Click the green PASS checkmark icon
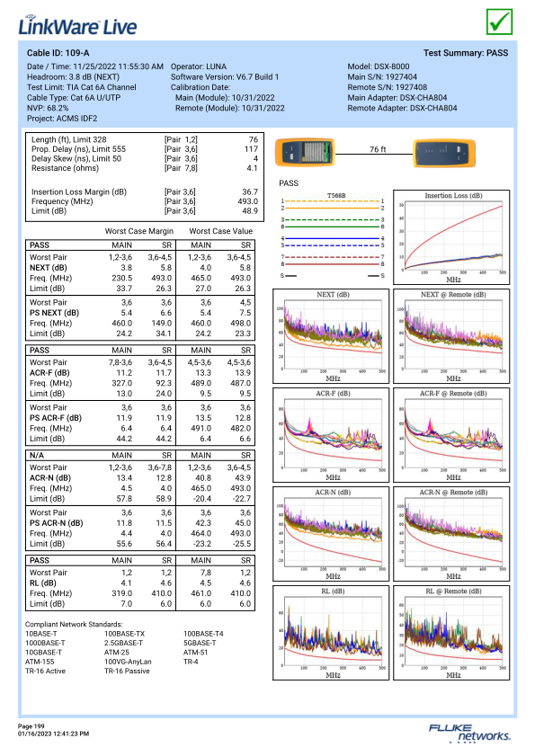 (x=499, y=22)
